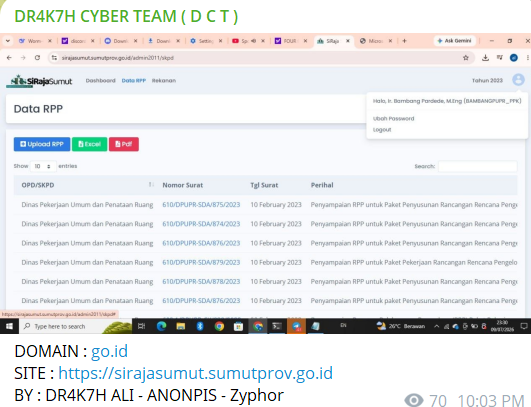Open the Windows Start menu
Viewport: 531px width, 407px height.
9,326
